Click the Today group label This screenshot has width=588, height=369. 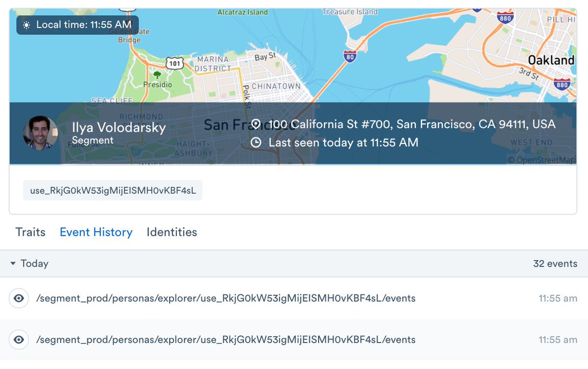[34, 264]
